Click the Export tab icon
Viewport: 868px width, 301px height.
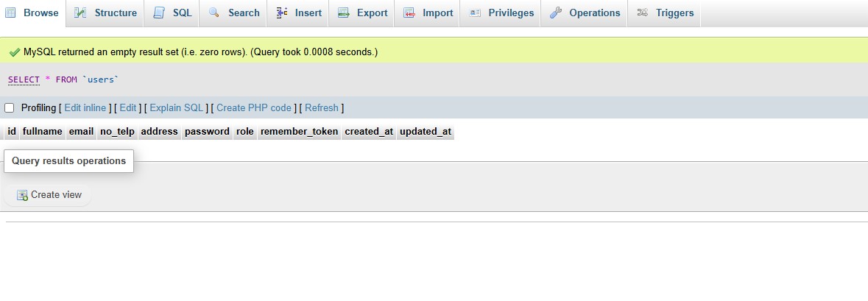pos(343,13)
